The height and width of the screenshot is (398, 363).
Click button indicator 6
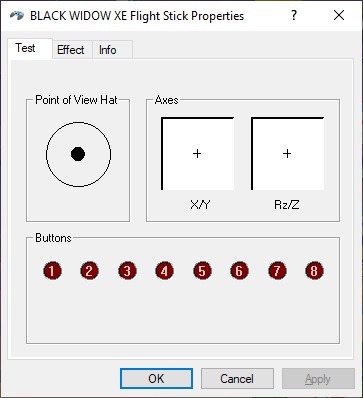pyautogui.click(x=239, y=271)
